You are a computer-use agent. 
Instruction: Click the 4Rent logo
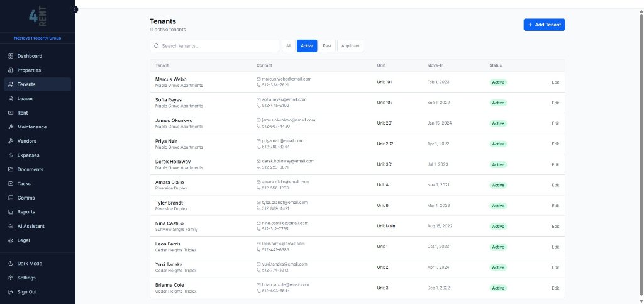37,16
